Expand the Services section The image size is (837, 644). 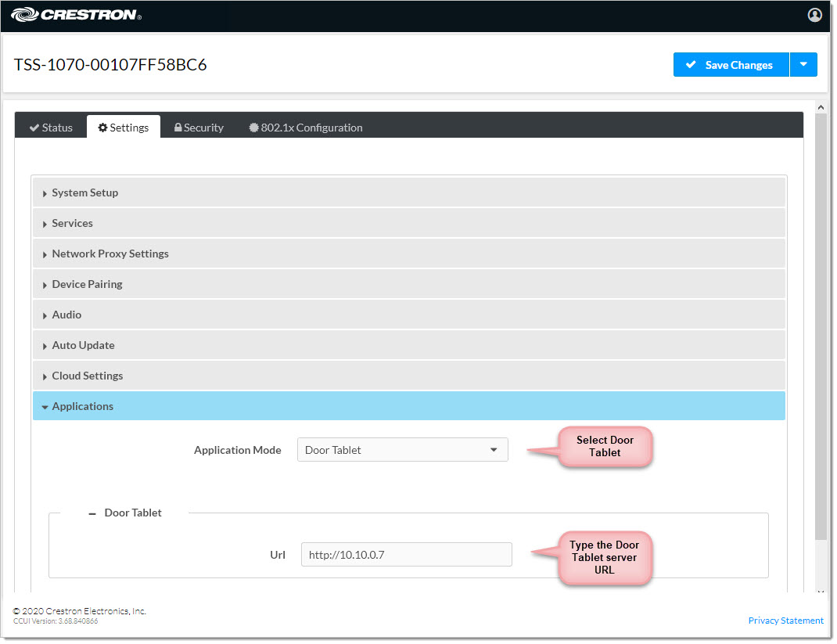(x=72, y=223)
